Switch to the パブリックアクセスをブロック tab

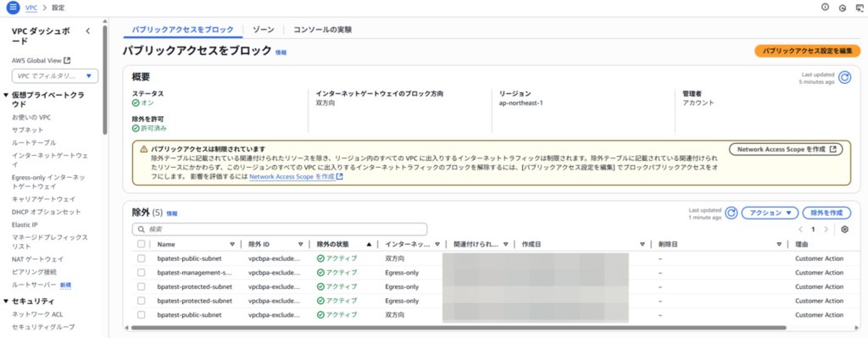coord(183,30)
